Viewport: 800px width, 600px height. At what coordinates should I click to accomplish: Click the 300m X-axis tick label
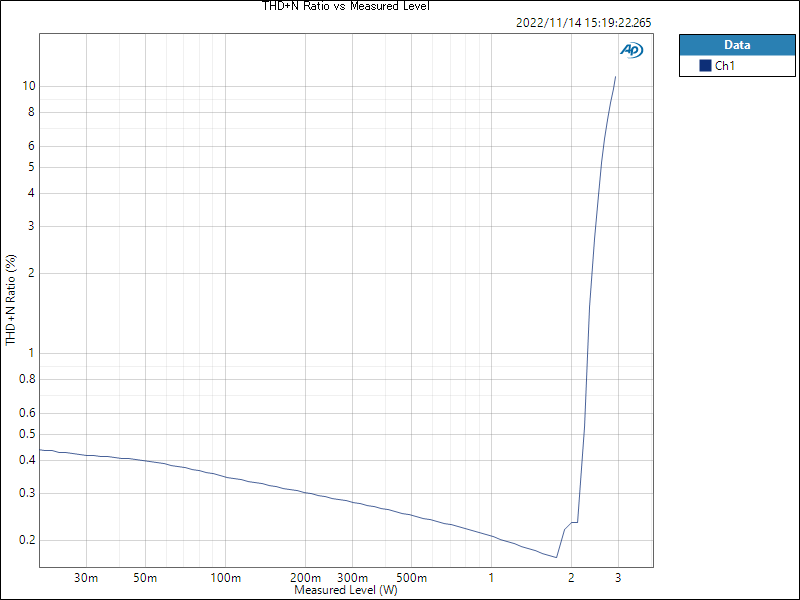click(353, 578)
